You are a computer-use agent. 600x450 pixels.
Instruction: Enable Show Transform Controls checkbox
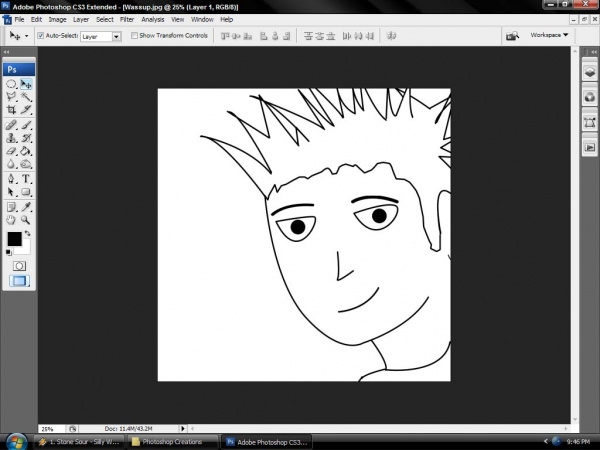click(134, 36)
